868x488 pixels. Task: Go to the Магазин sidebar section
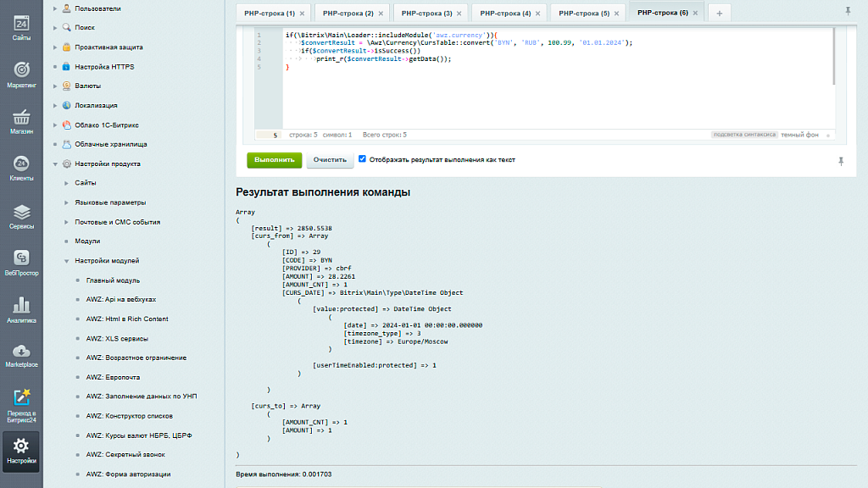coord(21,121)
